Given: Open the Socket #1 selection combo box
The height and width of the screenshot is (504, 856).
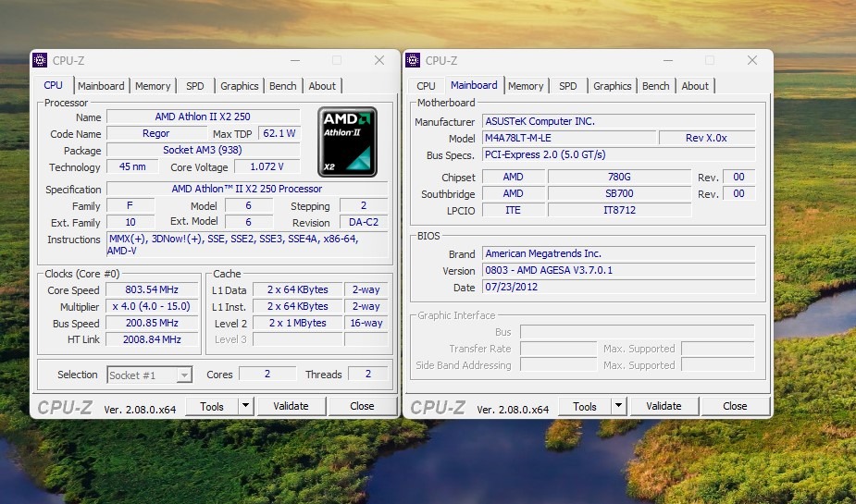Looking at the screenshot, I should point(149,375).
